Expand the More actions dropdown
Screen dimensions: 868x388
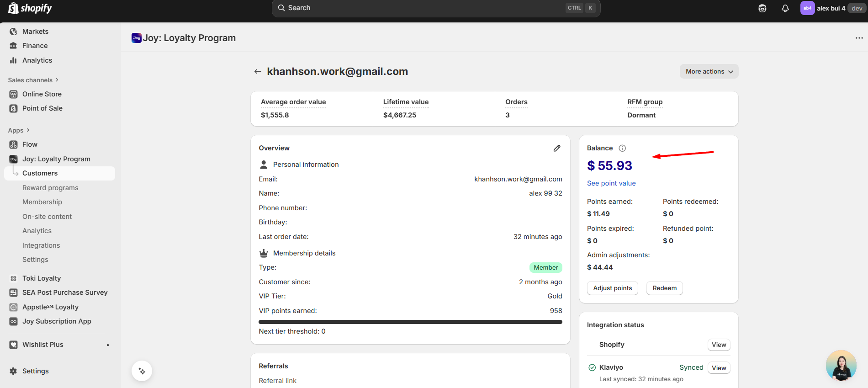tap(709, 71)
